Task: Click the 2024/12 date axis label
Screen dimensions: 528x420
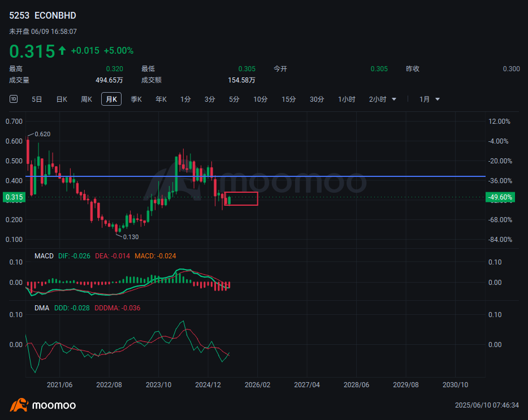Action: (208, 384)
